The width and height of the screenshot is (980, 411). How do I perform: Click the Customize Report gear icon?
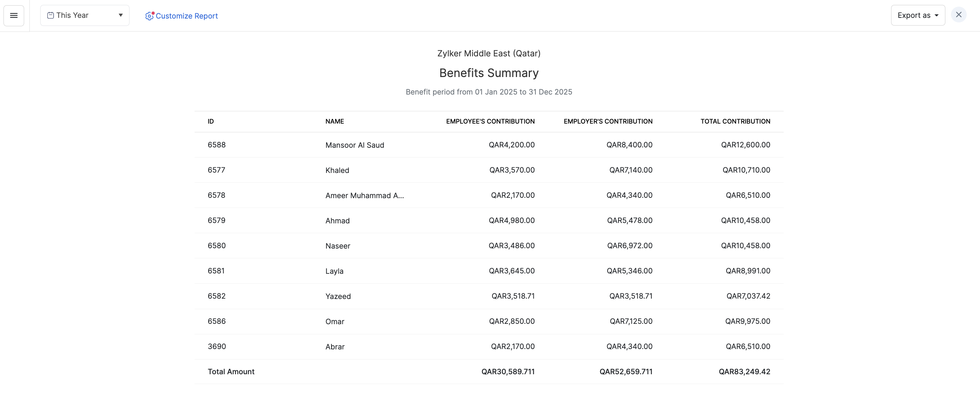pyautogui.click(x=149, y=16)
